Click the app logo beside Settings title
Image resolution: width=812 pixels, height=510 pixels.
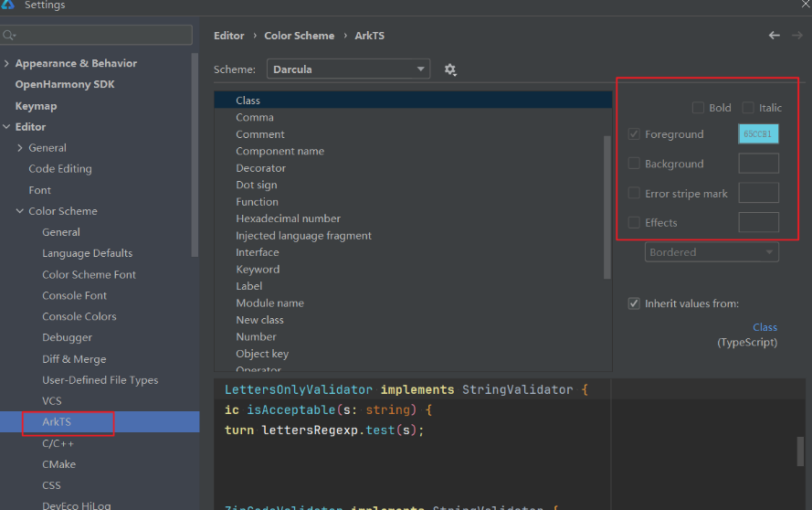pos(8,5)
